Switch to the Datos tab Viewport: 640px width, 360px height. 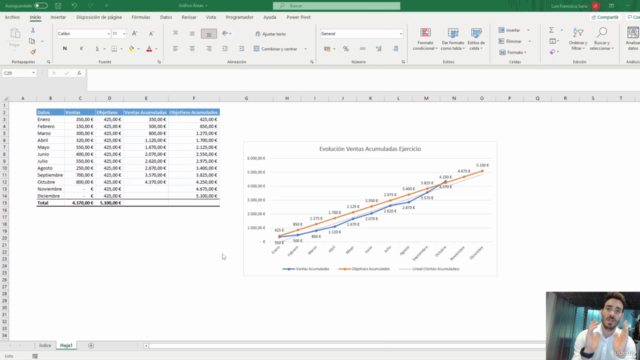(x=166, y=17)
